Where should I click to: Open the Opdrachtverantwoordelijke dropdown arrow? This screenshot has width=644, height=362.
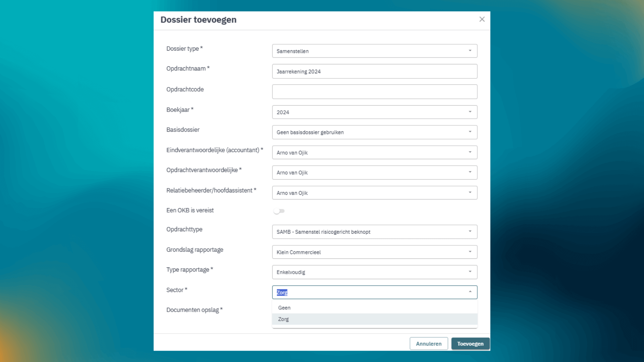470,172
